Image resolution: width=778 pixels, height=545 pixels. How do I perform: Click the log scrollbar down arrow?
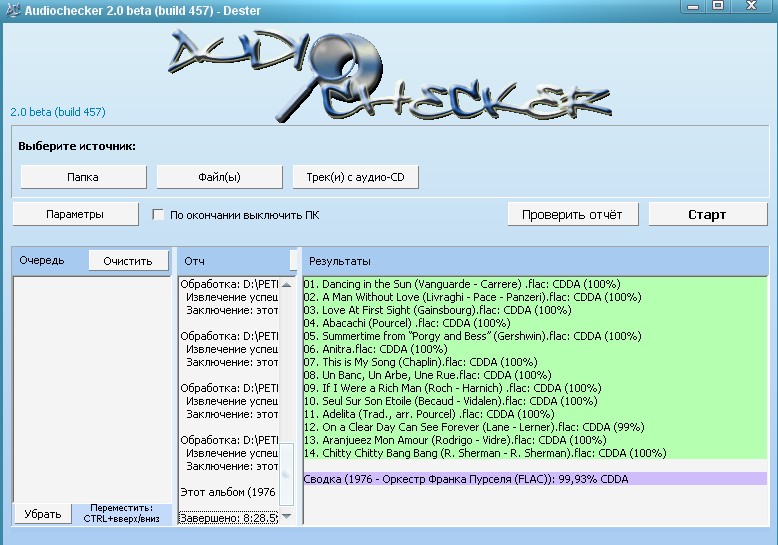287,516
